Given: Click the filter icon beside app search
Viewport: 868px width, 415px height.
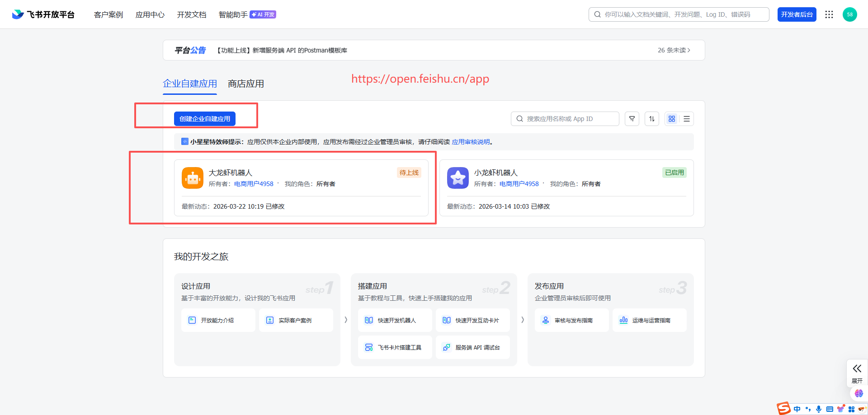Looking at the screenshot, I should 632,119.
